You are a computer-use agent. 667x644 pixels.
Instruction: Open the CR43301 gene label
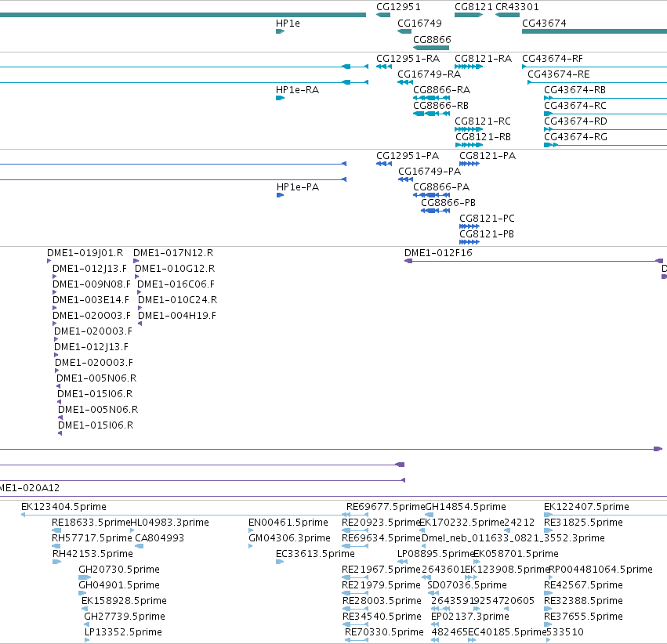(517, 7)
